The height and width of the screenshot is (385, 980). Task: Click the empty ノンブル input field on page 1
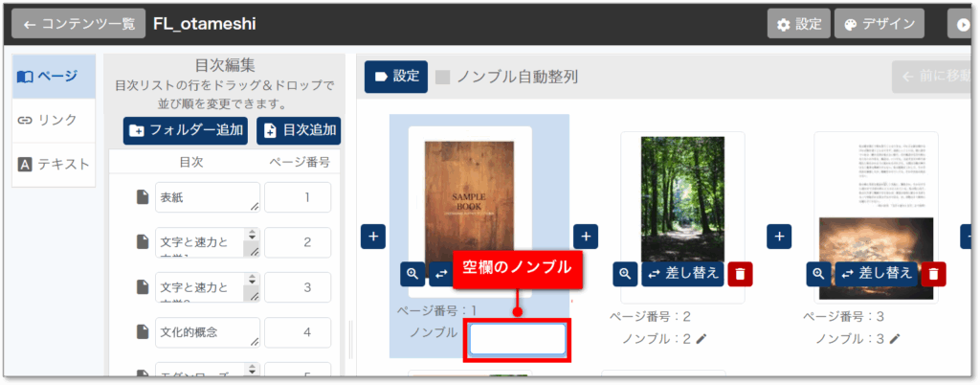(517, 339)
